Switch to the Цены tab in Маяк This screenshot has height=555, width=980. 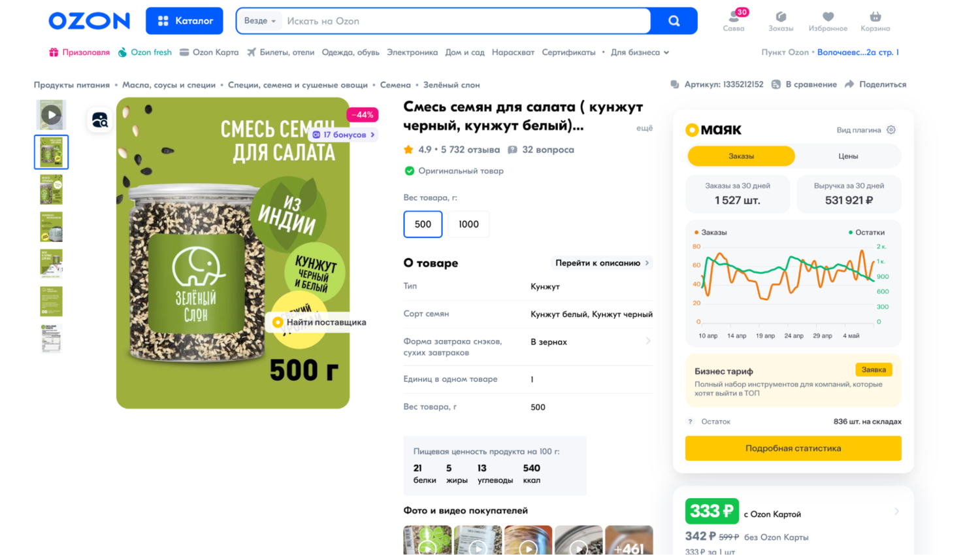(848, 156)
